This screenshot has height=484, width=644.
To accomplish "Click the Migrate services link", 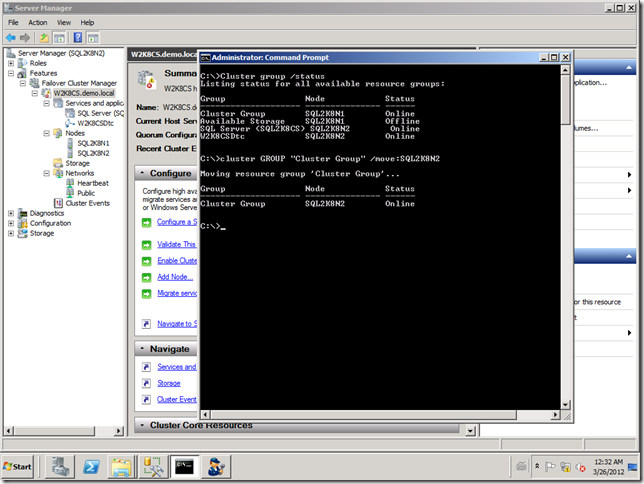I will point(177,293).
